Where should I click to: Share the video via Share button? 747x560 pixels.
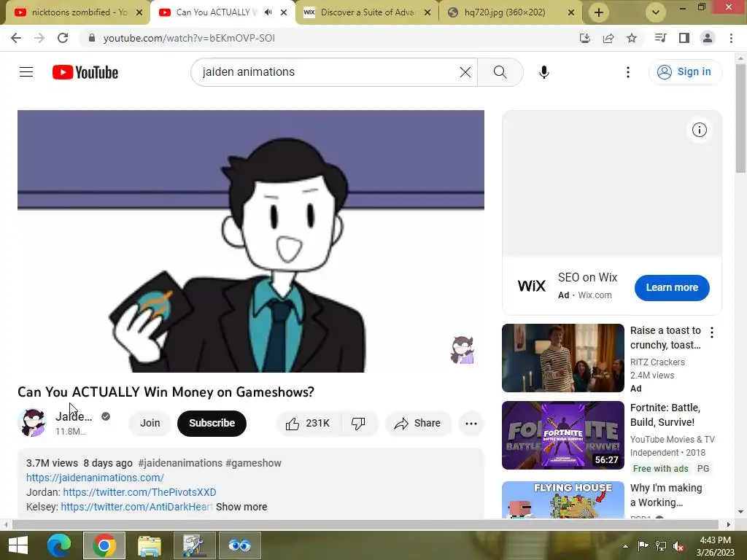418,424
